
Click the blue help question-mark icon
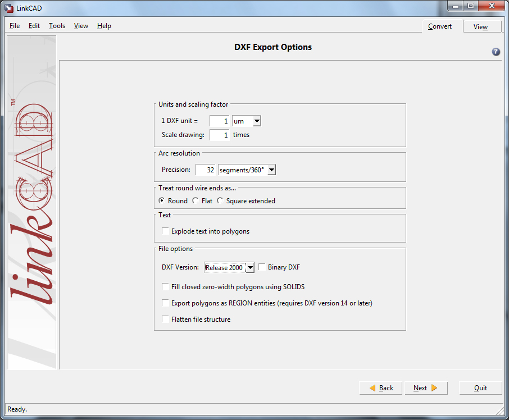[496, 52]
